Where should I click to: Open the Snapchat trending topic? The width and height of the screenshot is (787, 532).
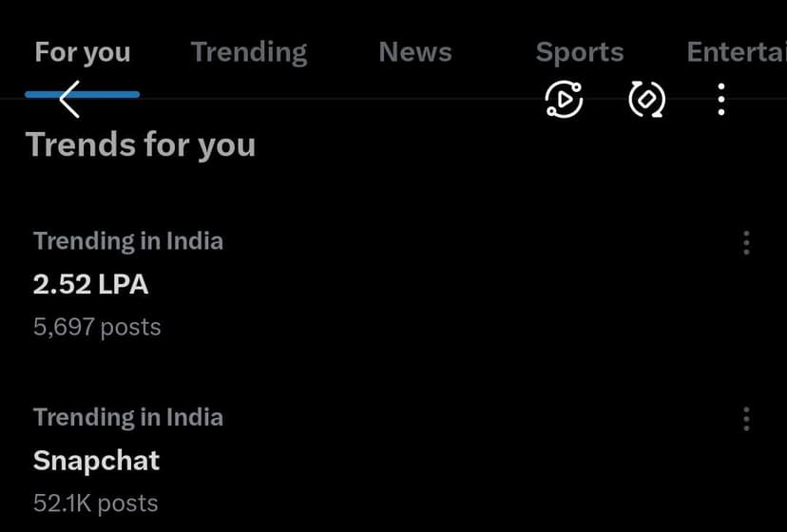click(96, 461)
